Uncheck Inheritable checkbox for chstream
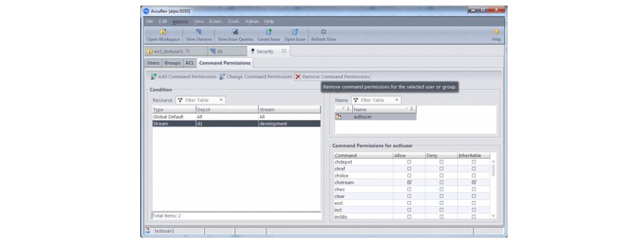 [x=474, y=182]
